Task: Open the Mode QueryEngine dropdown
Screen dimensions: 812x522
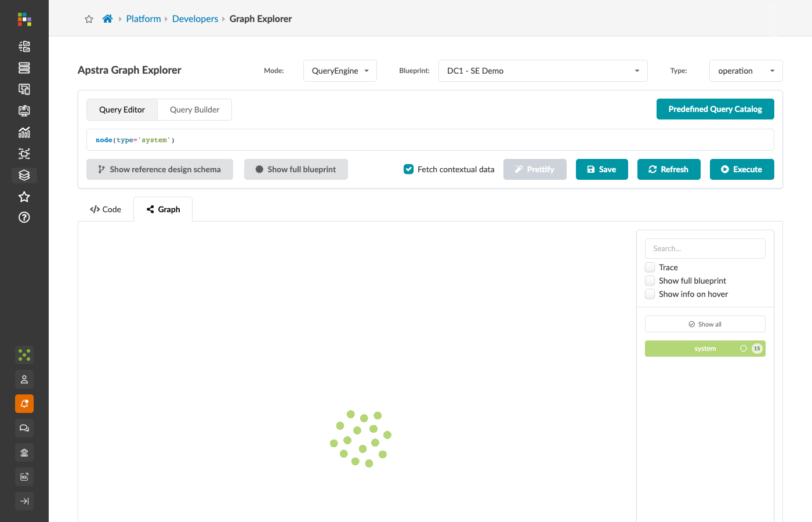Action: (340, 71)
